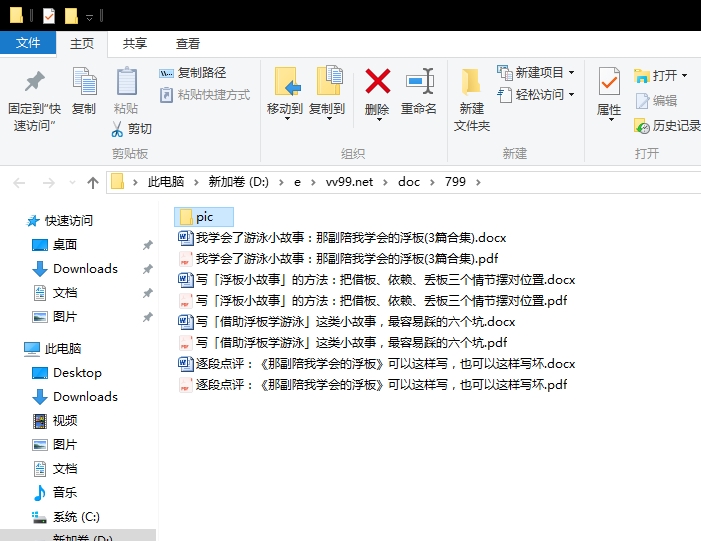
Task: Switch to the Home (主页) tab
Action: click(82, 43)
